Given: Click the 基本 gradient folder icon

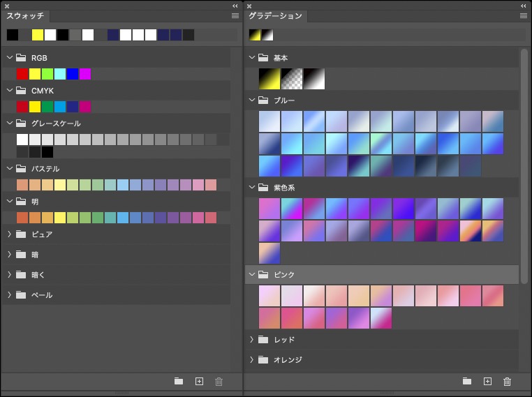Looking at the screenshot, I should click(x=263, y=58).
